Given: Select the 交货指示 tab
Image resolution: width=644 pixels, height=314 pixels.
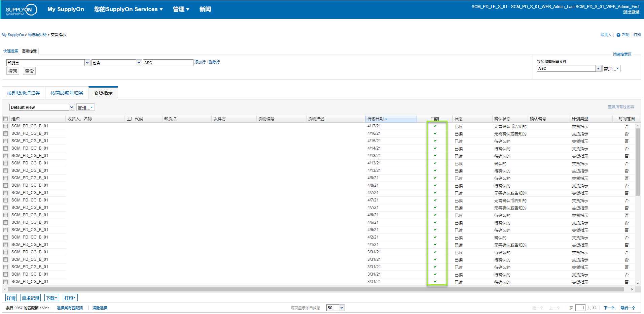Looking at the screenshot, I should coord(103,93).
